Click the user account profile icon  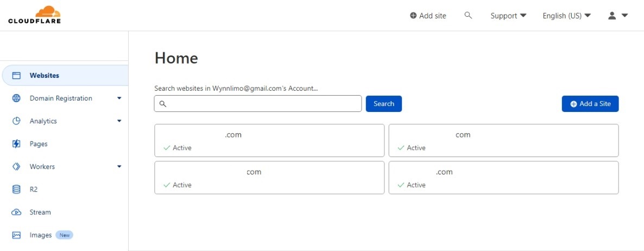click(x=612, y=16)
